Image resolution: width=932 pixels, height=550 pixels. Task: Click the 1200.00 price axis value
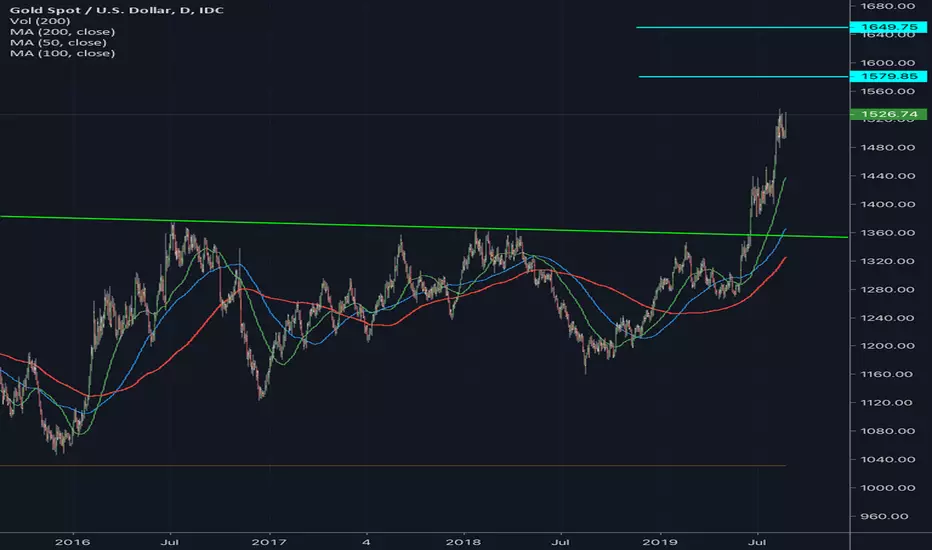(x=888, y=345)
